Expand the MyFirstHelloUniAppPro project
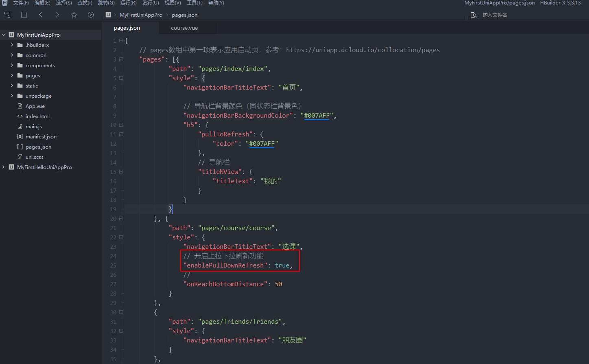 (x=4, y=167)
